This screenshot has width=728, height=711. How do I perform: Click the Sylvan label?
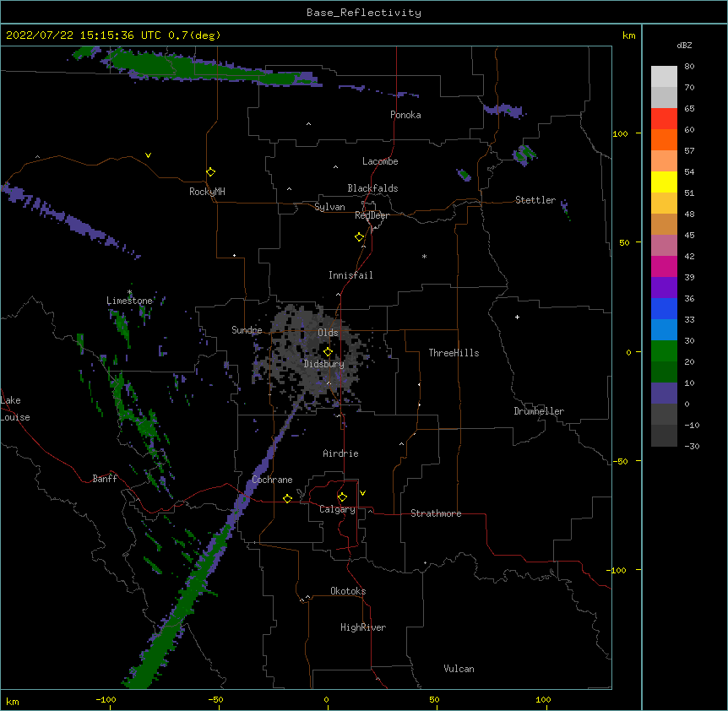click(x=329, y=207)
